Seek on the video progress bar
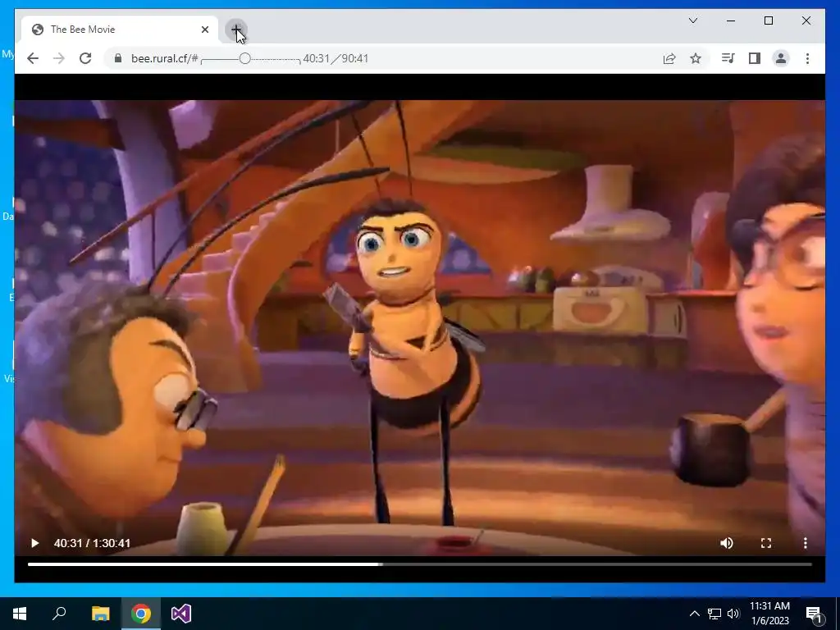 pos(420,564)
